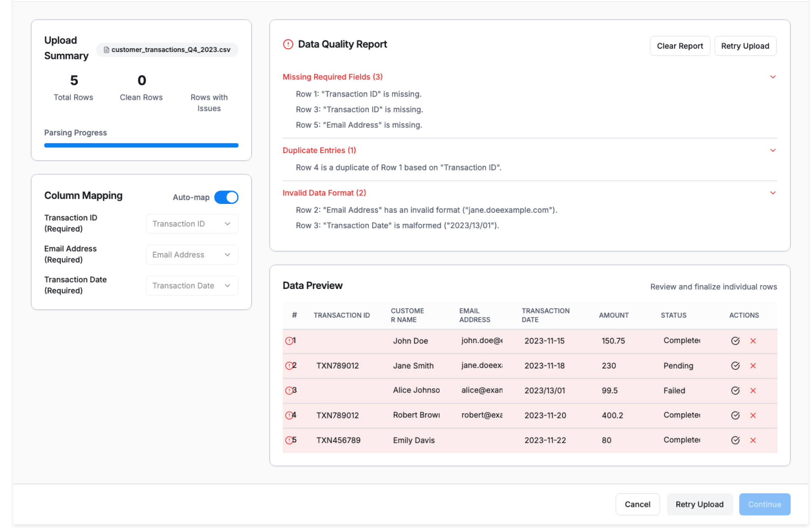Accept row 1 with the checkmark icon
Image resolution: width=812 pixels, height=528 pixels.
(x=735, y=341)
